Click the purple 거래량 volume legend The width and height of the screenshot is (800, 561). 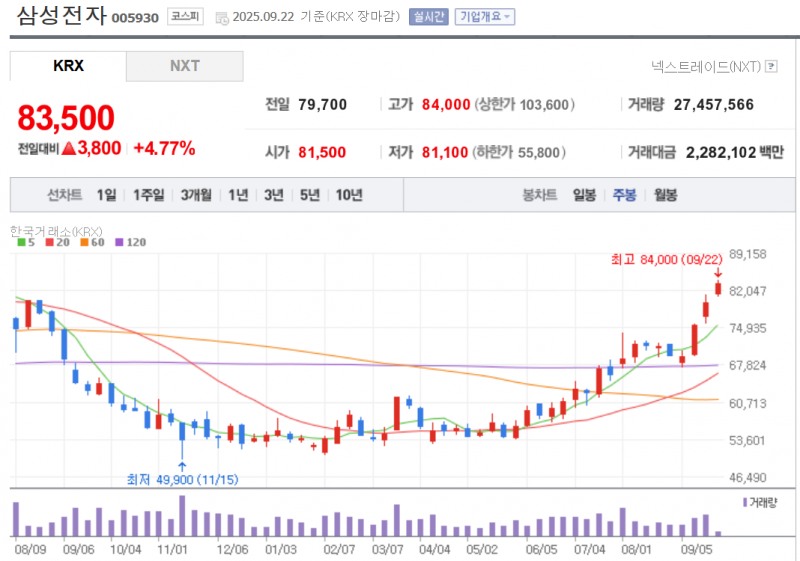click(x=760, y=503)
